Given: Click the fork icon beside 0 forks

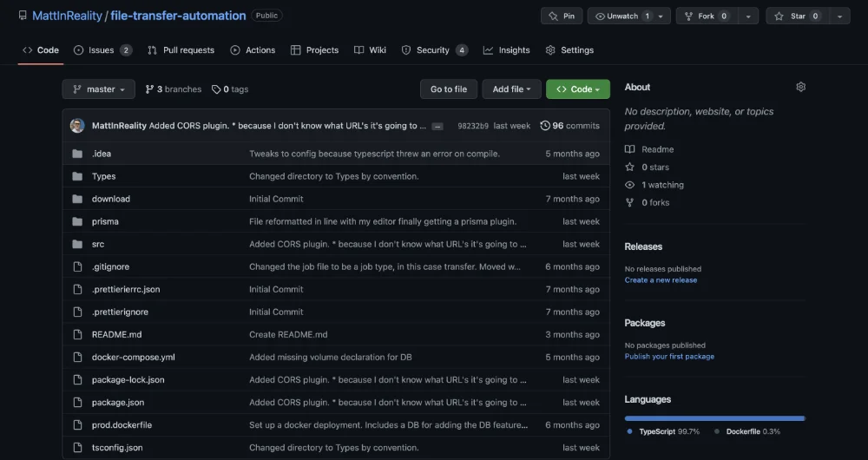Looking at the screenshot, I should click(x=629, y=202).
